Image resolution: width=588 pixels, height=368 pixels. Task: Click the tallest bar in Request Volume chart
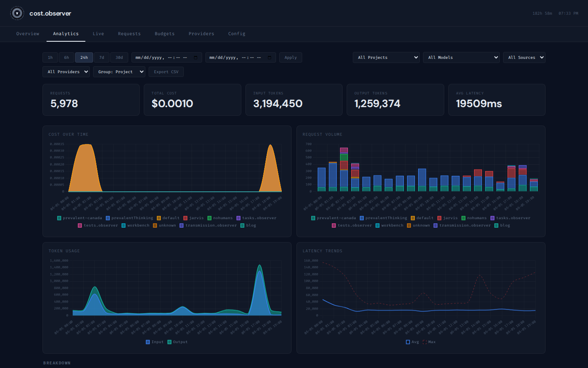(x=344, y=169)
